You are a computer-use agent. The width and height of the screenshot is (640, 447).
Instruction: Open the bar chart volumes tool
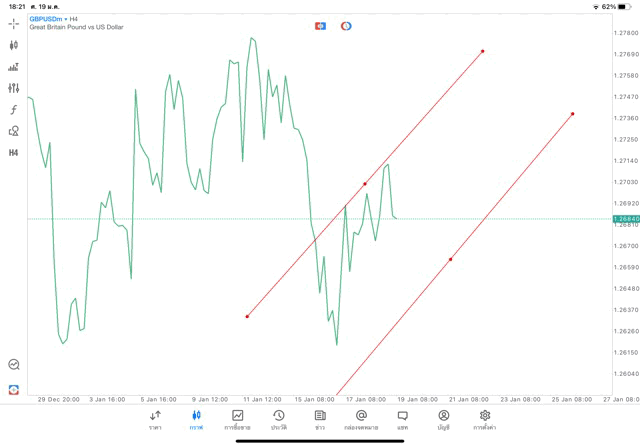coord(14,67)
